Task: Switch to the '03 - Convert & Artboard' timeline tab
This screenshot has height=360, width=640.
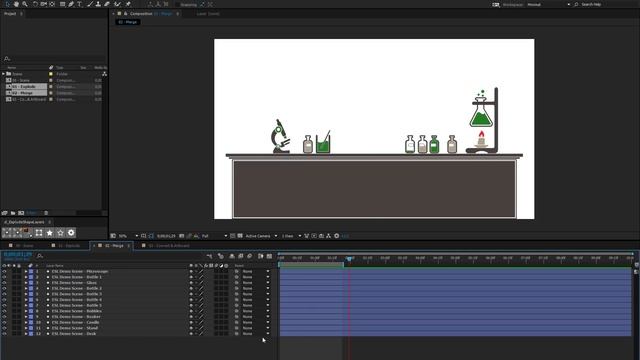Action: point(169,246)
